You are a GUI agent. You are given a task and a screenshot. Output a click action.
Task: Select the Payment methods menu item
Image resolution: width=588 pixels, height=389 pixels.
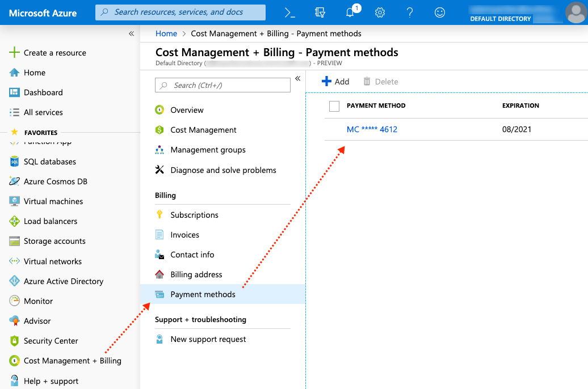pyautogui.click(x=222, y=294)
